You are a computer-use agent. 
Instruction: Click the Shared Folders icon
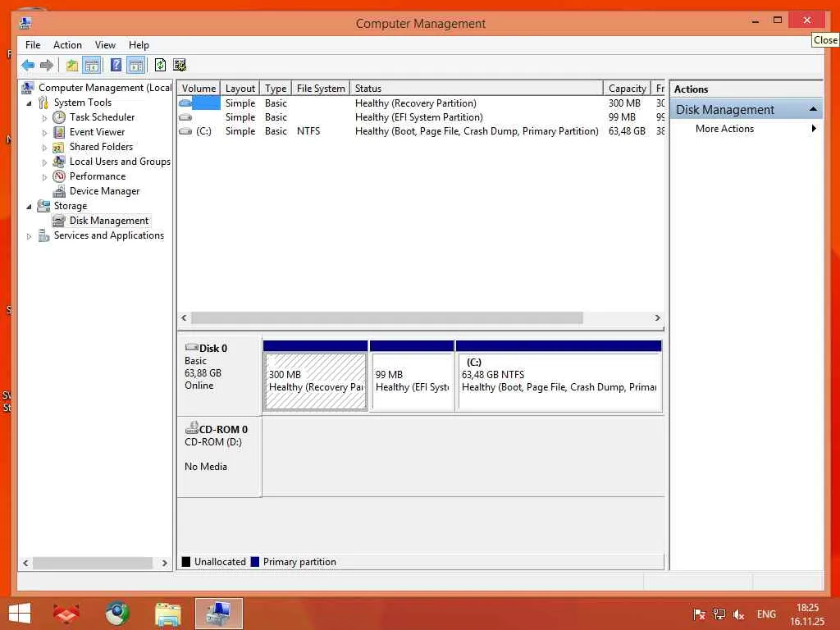point(59,147)
